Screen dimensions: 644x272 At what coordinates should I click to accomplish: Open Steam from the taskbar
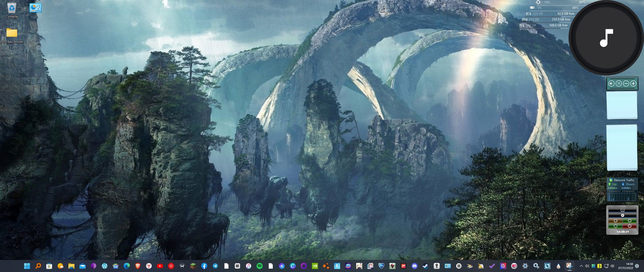point(425,266)
